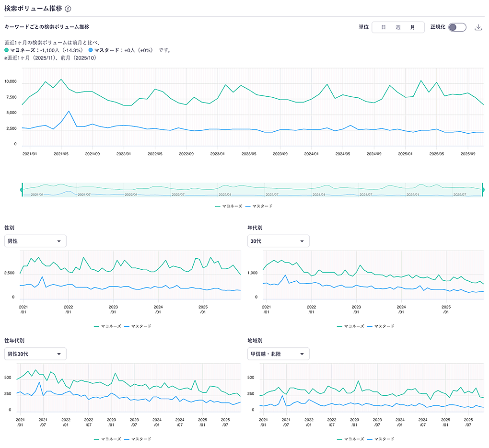Toggle マヨネーズ legend under main chart
The width and height of the screenshot is (489, 448).
pos(229,206)
